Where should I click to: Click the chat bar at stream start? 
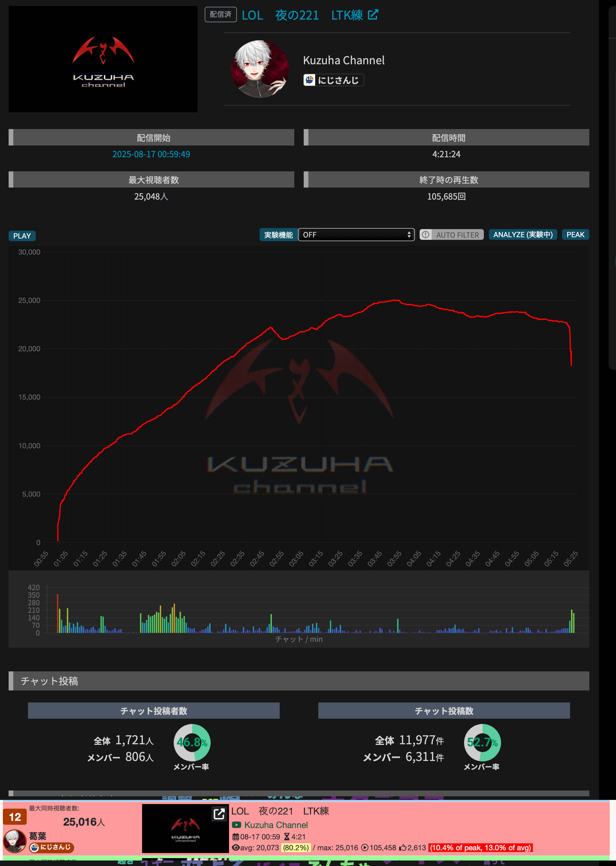[x=58, y=613]
